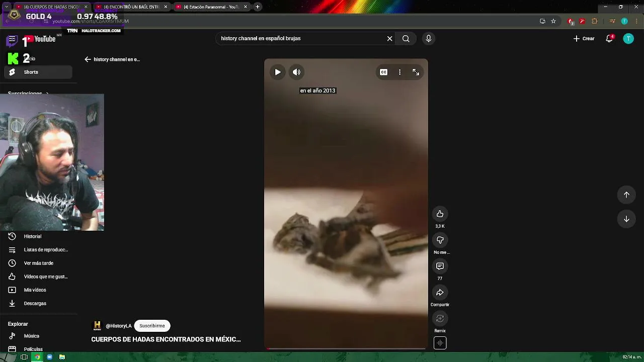Viewport: 644px width, 362px height.
Task: Go to the previous Short arrow
Action: tap(626, 195)
